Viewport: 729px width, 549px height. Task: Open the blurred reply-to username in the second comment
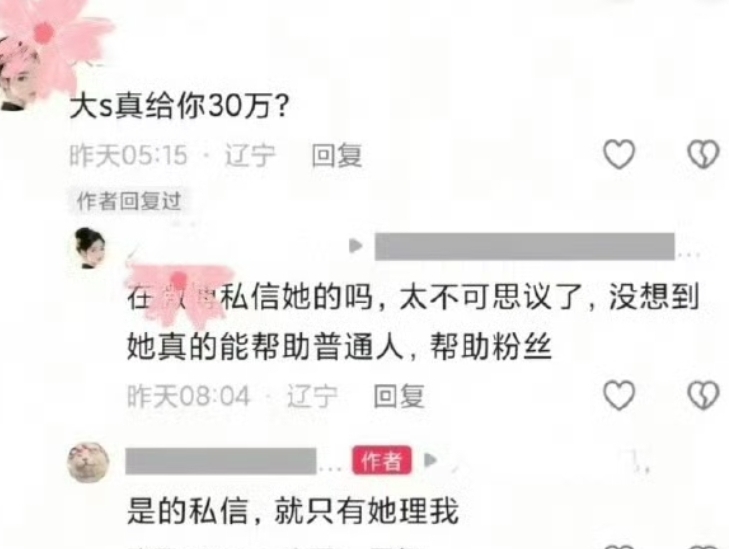525,246
